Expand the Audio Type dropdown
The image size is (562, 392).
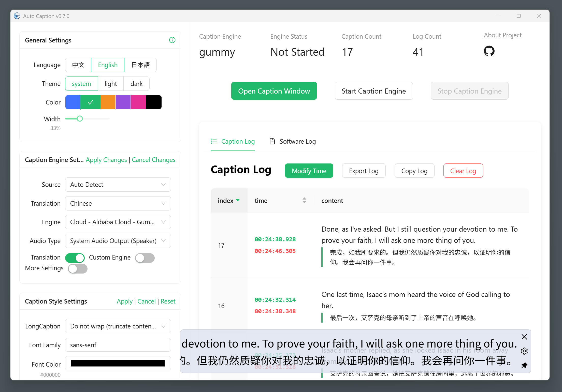tap(118, 241)
